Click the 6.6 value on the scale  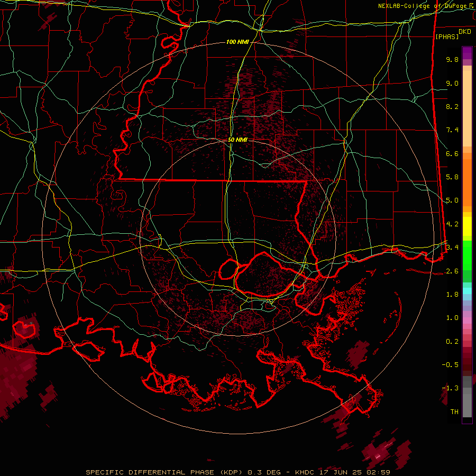point(452,153)
